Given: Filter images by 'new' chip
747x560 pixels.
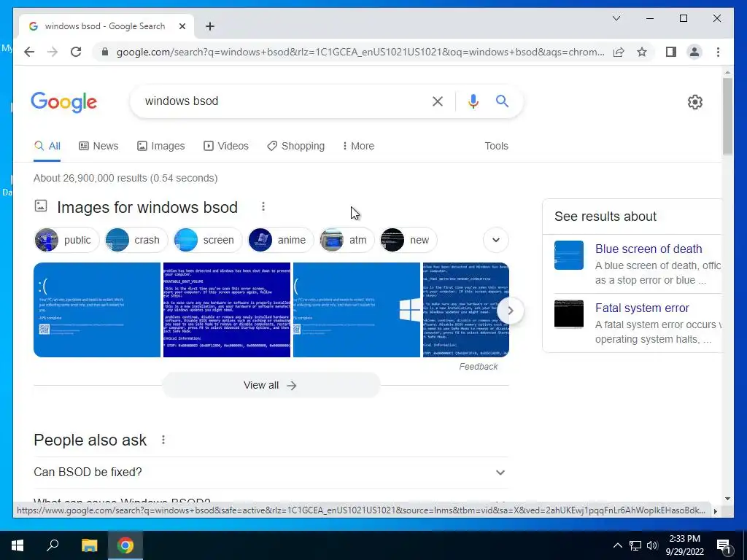Looking at the screenshot, I should tap(409, 240).
